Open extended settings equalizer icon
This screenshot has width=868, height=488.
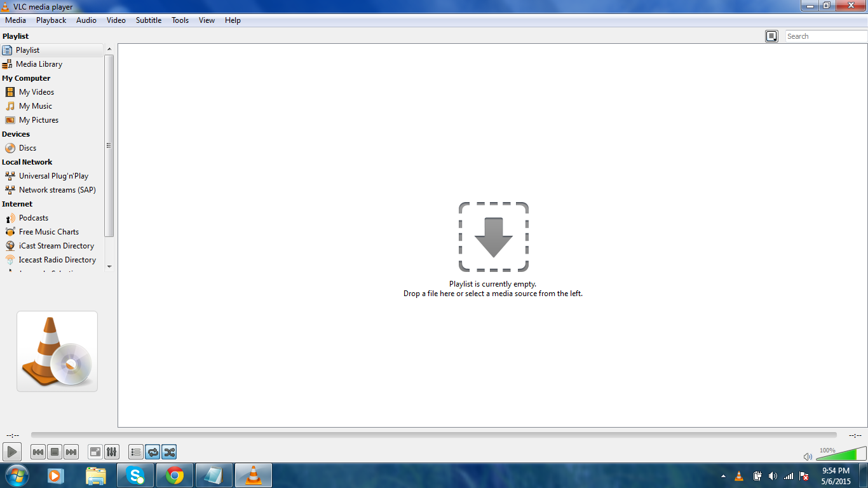[x=112, y=452]
